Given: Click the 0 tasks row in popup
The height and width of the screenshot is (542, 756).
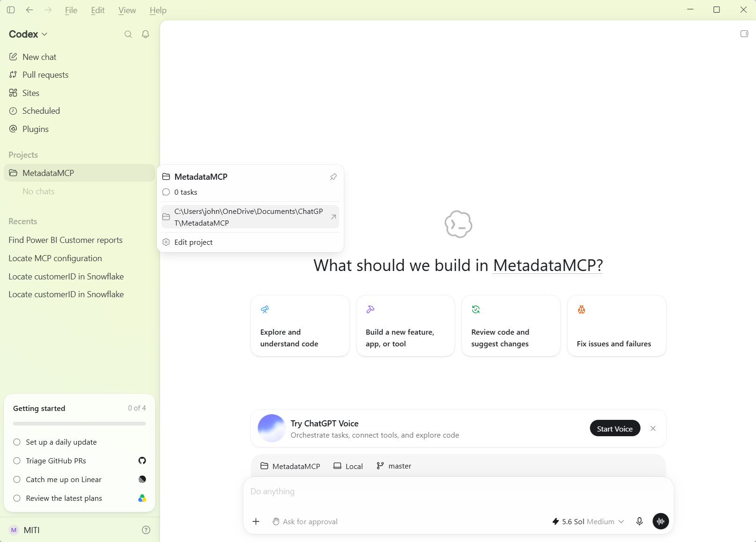Looking at the screenshot, I should (x=250, y=192).
